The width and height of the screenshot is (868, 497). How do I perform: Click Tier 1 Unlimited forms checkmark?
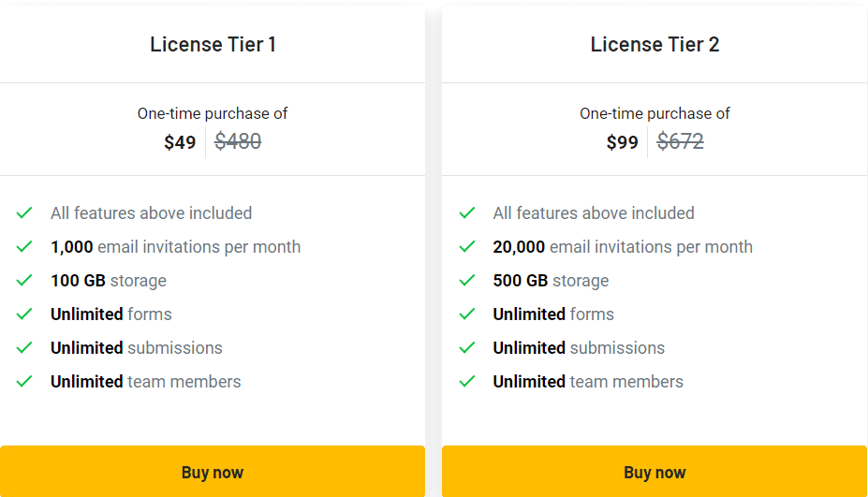[24, 314]
